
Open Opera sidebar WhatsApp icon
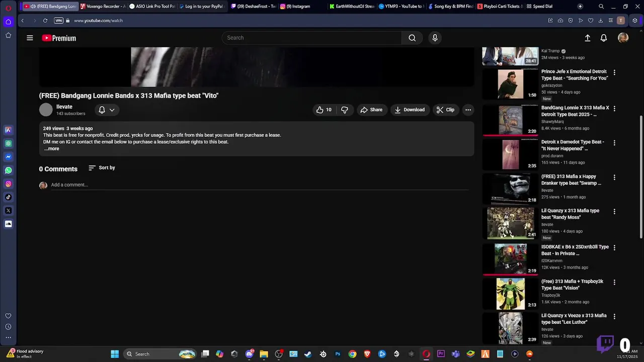pyautogui.click(x=9, y=170)
